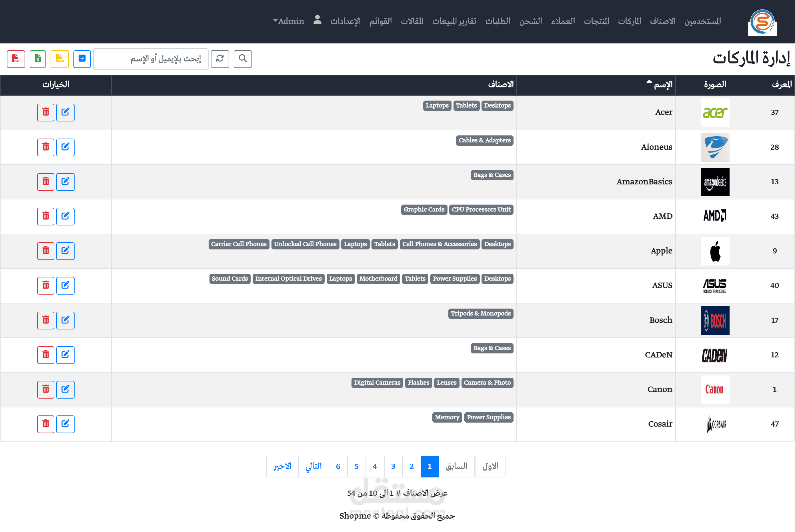Click the Memory badge in Cosair row
Viewport: 795px width, 532px height.
click(x=447, y=417)
